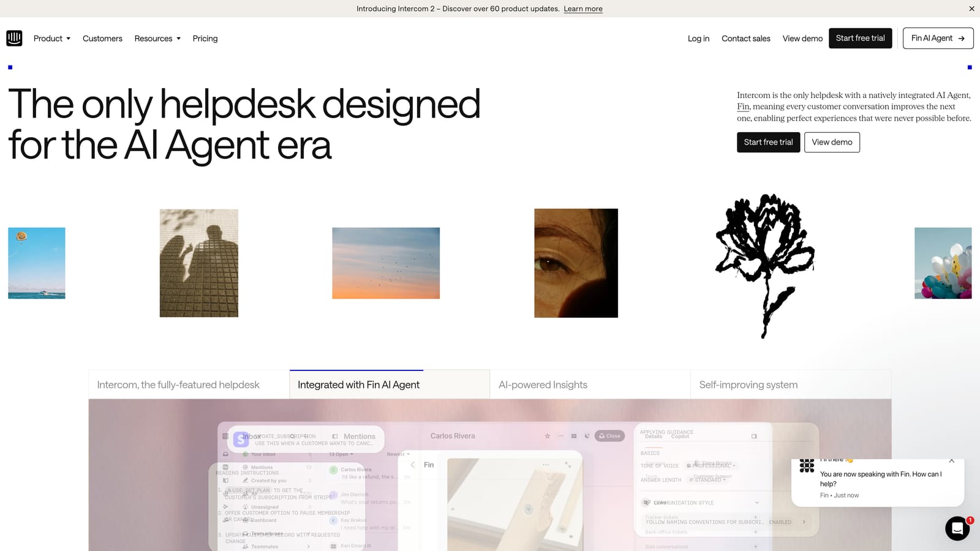The height and width of the screenshot is (551, 980).
Task: Click the shadows on pavement photo
Action: pyautogui.click(x=199, y=263)
